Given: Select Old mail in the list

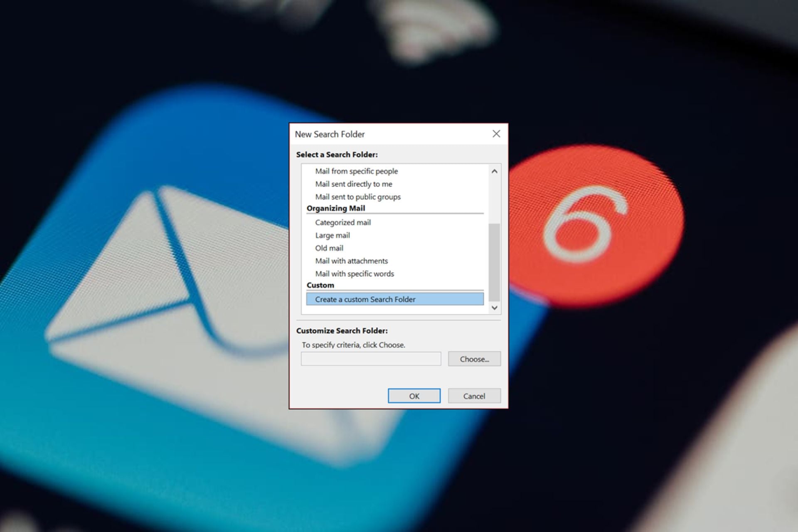Looking at the screenshot, I should (x=329, y=248).
